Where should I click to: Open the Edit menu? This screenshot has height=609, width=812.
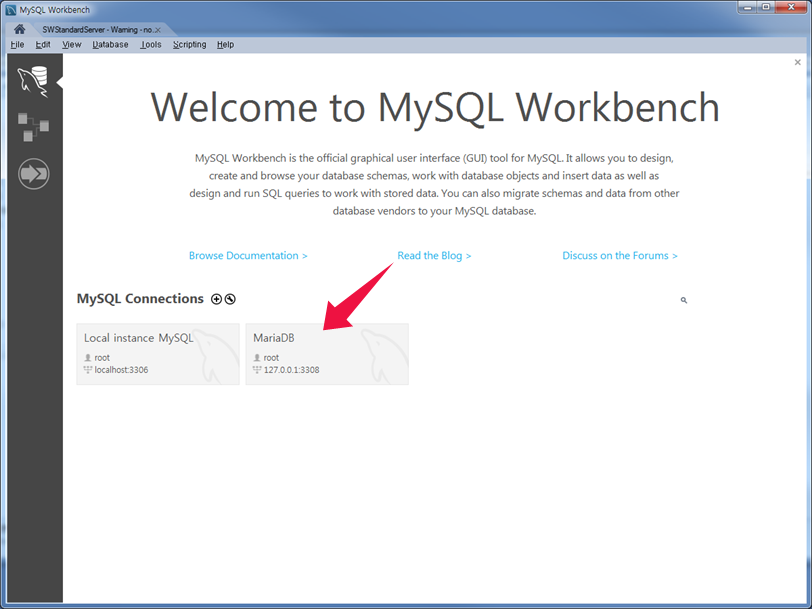[x=43, y=45]
